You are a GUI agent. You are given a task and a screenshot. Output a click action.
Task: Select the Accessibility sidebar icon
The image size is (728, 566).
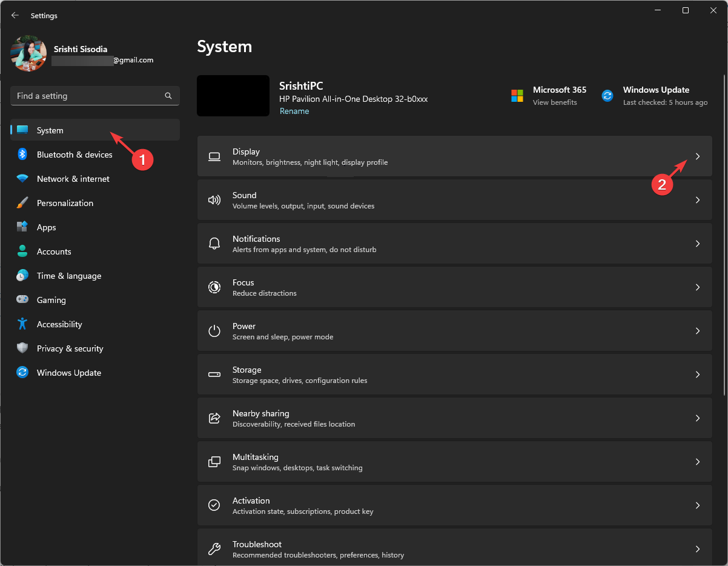(x=22, y=324)
